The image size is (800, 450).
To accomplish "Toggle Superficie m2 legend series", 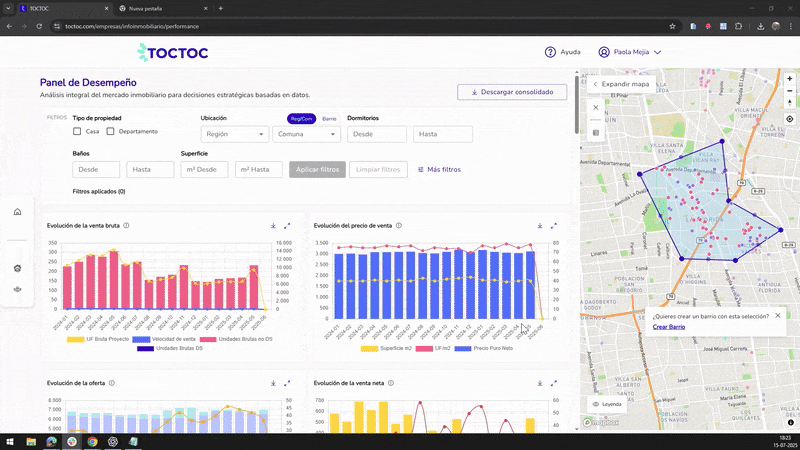I will [x=386, y=348].
